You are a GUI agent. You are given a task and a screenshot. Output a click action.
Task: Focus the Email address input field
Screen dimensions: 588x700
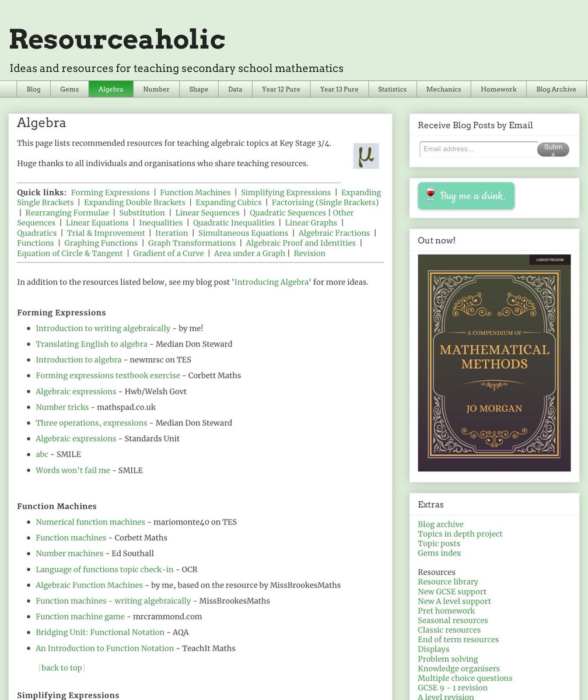[478, 149]
